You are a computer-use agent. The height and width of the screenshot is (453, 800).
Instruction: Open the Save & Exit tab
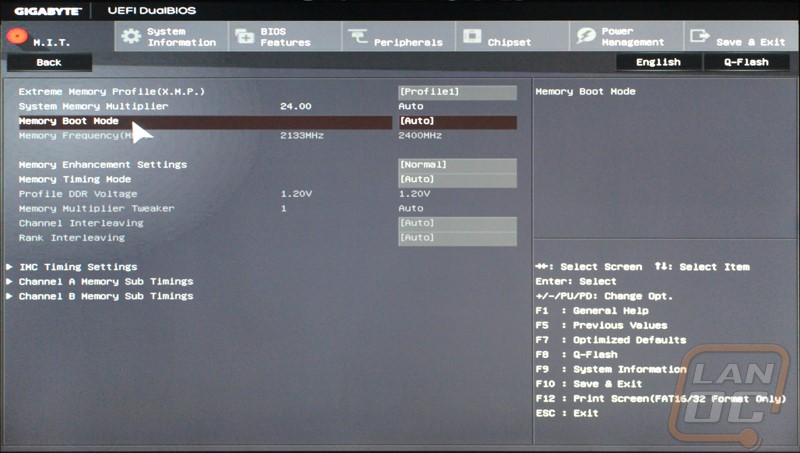click(740, 36)
